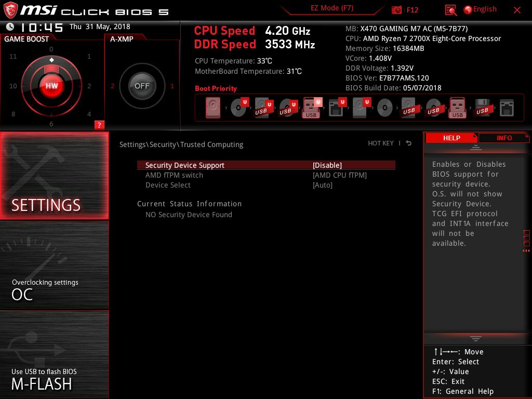Image resolution: width=532 pixels, height=399 pixels.
Task: Select the last network boot icon without badge
Action: point(507,108)
